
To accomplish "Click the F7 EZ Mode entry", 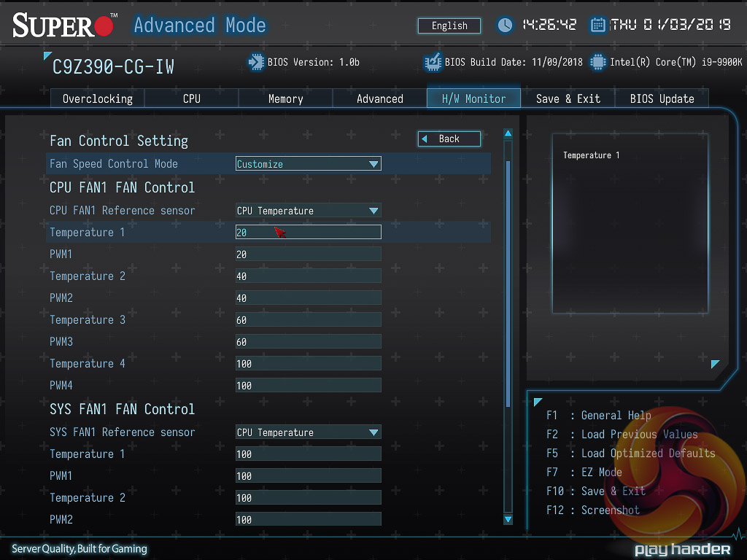I will click(584, 472).
